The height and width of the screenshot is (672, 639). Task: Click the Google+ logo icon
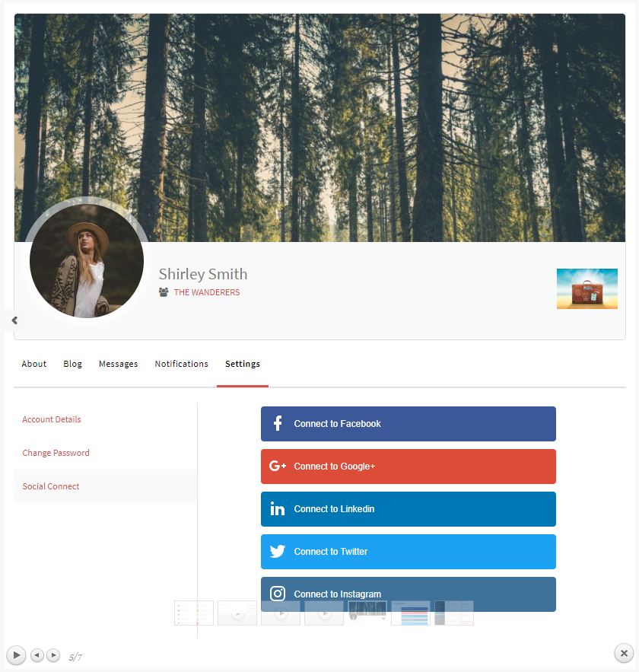coord(278,466)
